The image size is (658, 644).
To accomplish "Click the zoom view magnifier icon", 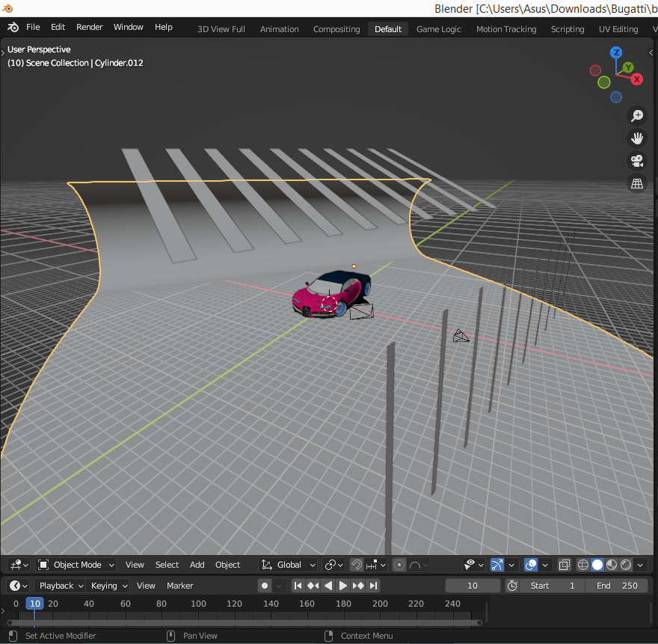I will (x=637, y=115).
